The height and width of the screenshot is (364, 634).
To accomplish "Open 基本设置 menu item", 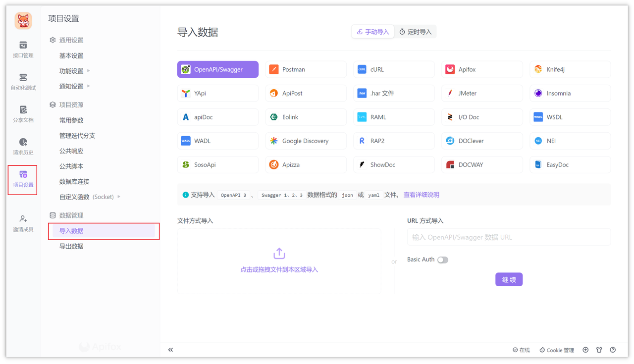I will [71, 55].
